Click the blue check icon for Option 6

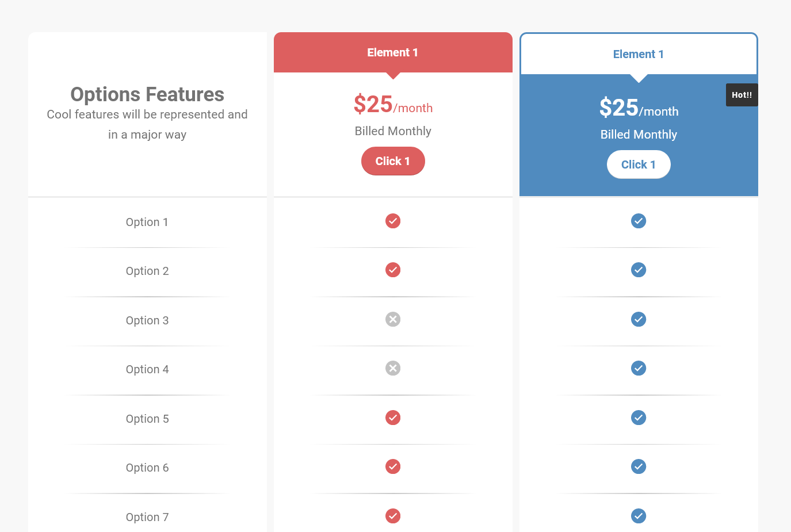click(639, 466)
